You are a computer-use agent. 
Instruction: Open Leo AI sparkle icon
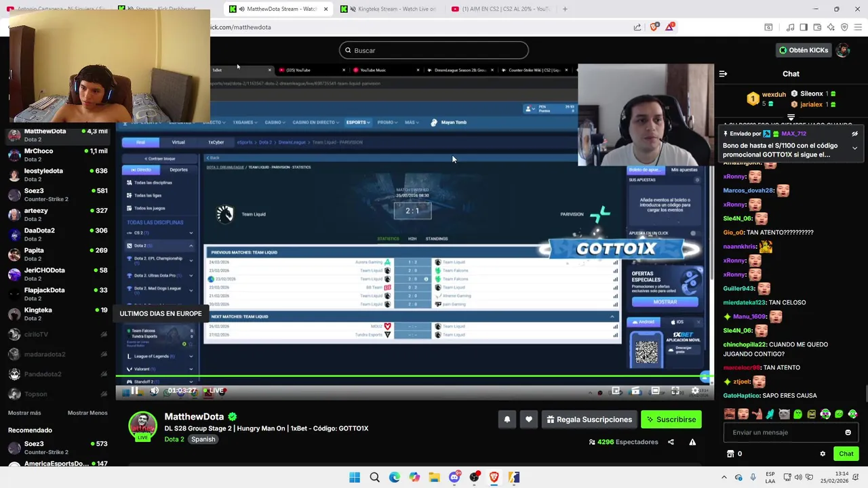click(x=831, y=27)
